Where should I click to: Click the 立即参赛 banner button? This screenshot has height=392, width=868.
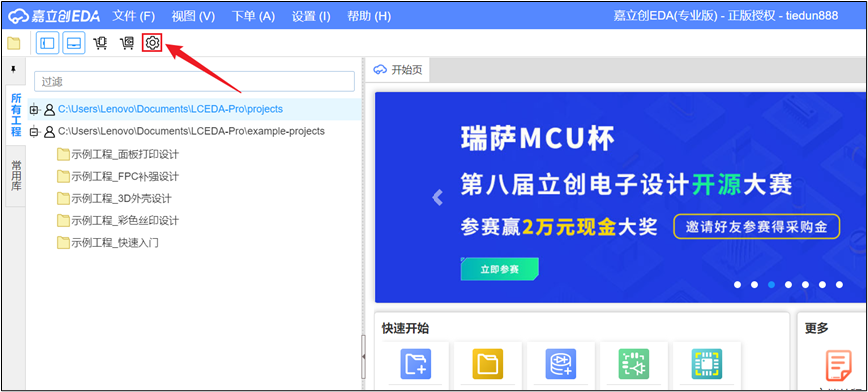[x=499, y=269]
